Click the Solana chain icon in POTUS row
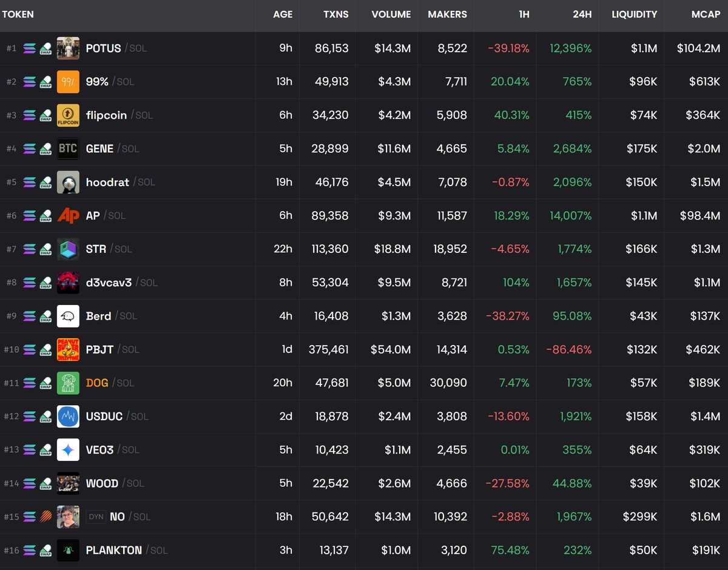The height and width of the screenshot is (570, 728). (29, 49)
